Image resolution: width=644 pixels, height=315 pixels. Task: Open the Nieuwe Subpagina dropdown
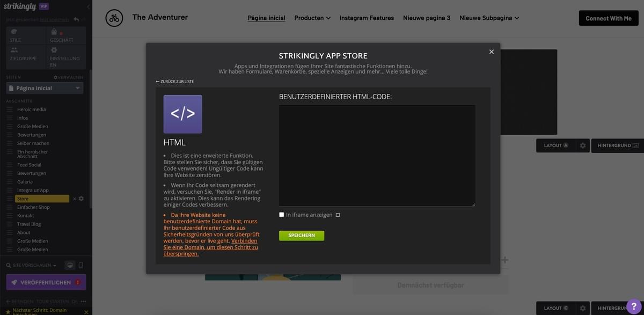pos(488,18)
